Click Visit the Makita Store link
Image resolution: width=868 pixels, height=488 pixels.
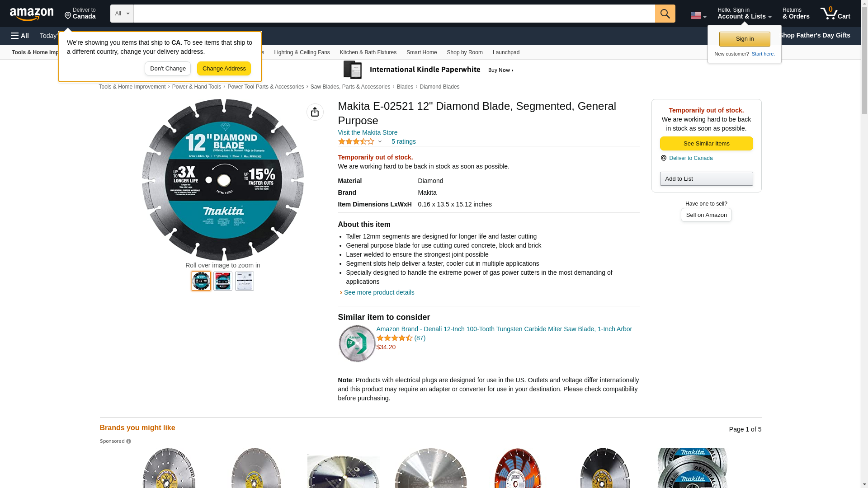click(368, 132)
